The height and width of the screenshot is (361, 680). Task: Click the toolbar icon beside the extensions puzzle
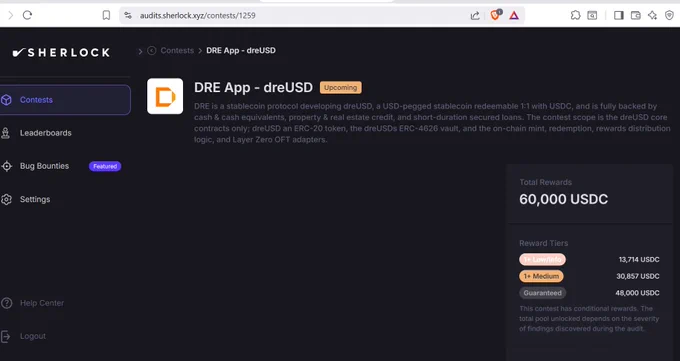592,16
